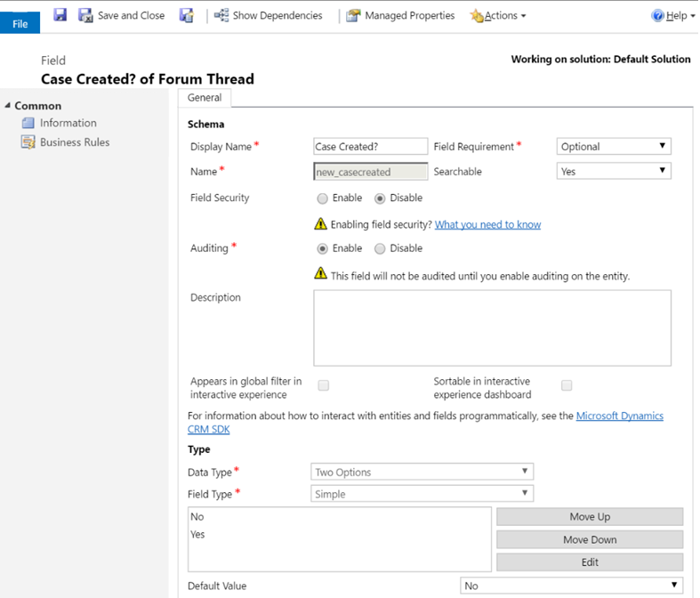Viewport: 700px width, 598px height.
Task: Open the Field Requirement dropdown
Action: pyautogui.click(x=614, y=147)
